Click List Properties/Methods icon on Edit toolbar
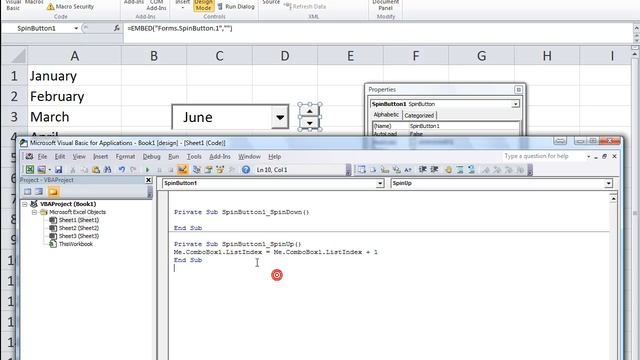 click(362, 169)
